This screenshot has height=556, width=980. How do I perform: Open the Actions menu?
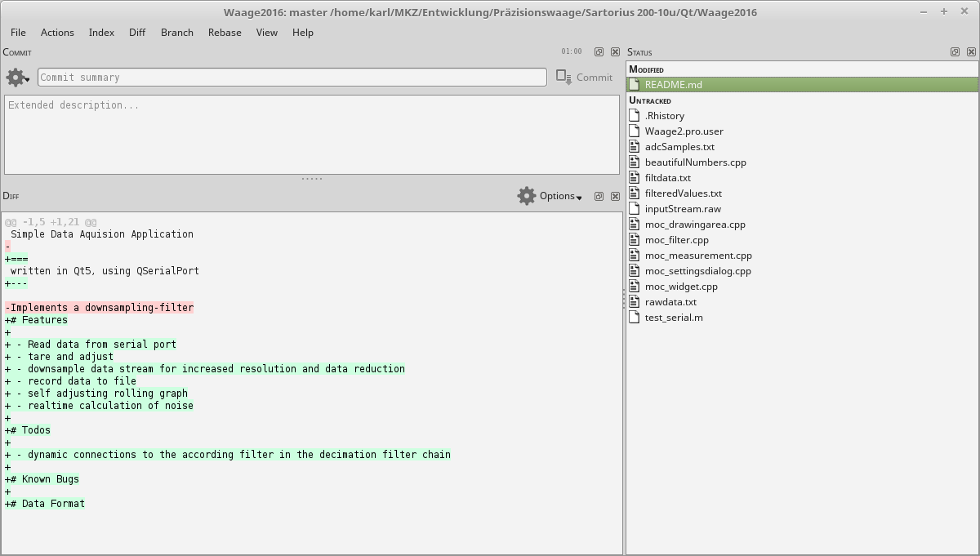pos(57,32)
